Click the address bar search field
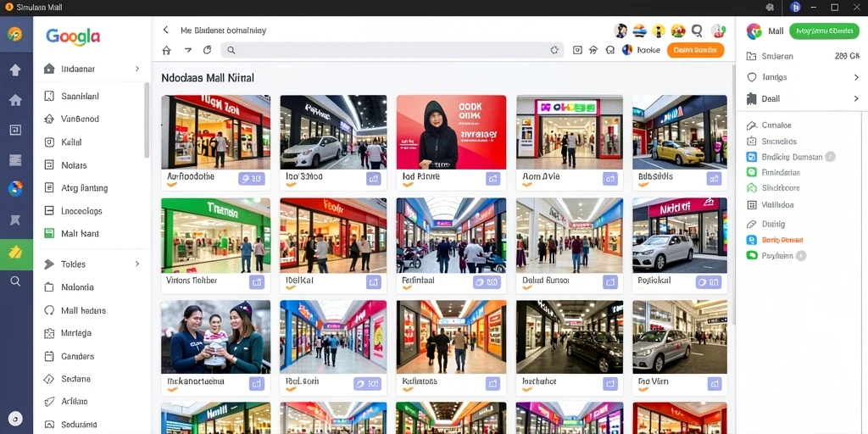Viewport: 868px width, 434px height. click(x=392, y=50)
